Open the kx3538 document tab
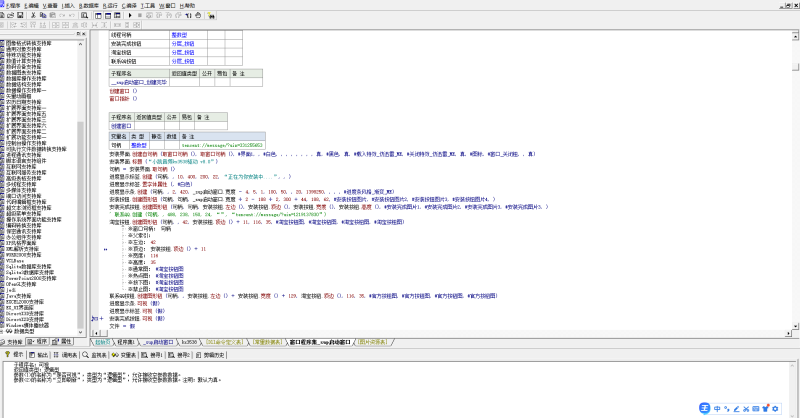Screen dimensions: 800x418 tap(189, 342)
